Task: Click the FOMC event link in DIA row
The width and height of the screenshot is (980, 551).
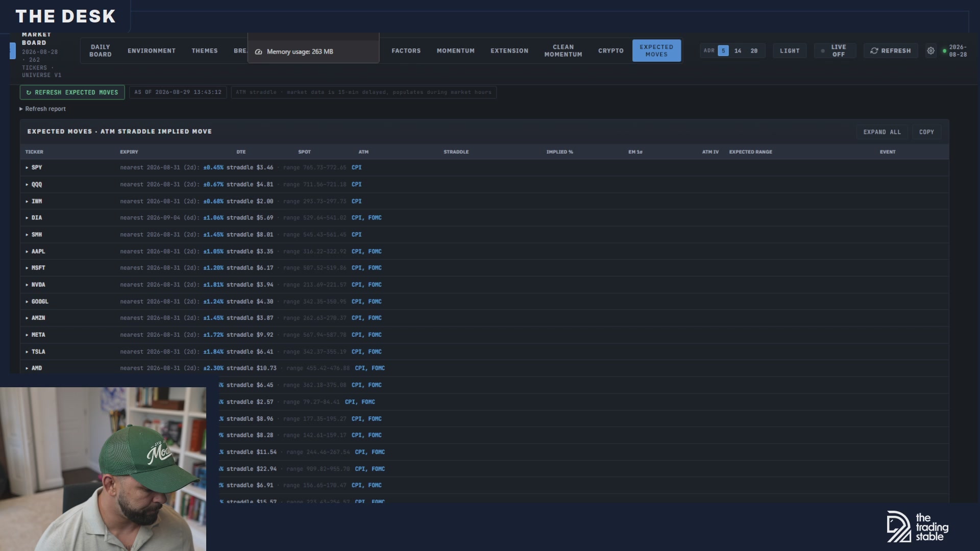Action: pyautogui.click(x=375, y=217)
